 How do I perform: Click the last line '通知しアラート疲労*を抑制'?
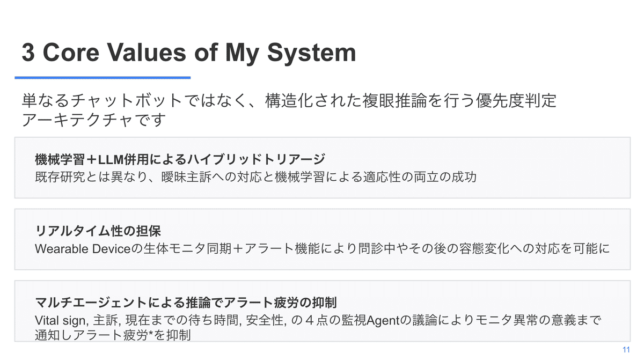pyautogui.click(x=113, y=335)
